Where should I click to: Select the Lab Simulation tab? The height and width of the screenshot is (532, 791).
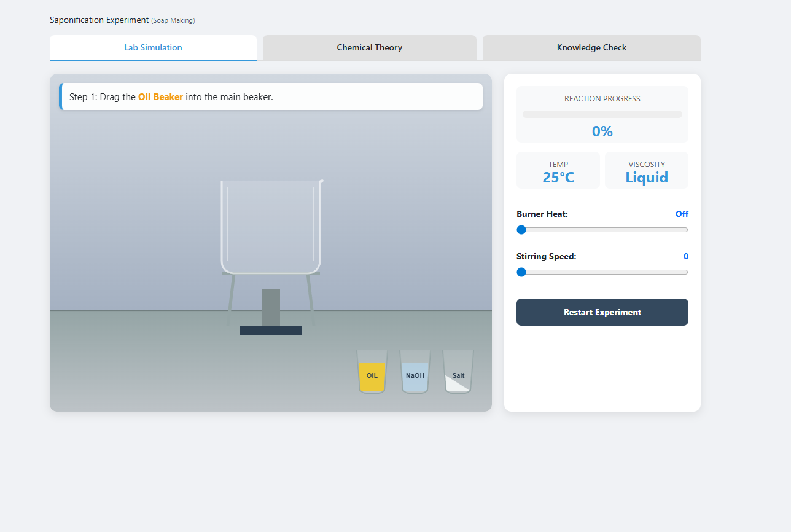tap(153, 48)
